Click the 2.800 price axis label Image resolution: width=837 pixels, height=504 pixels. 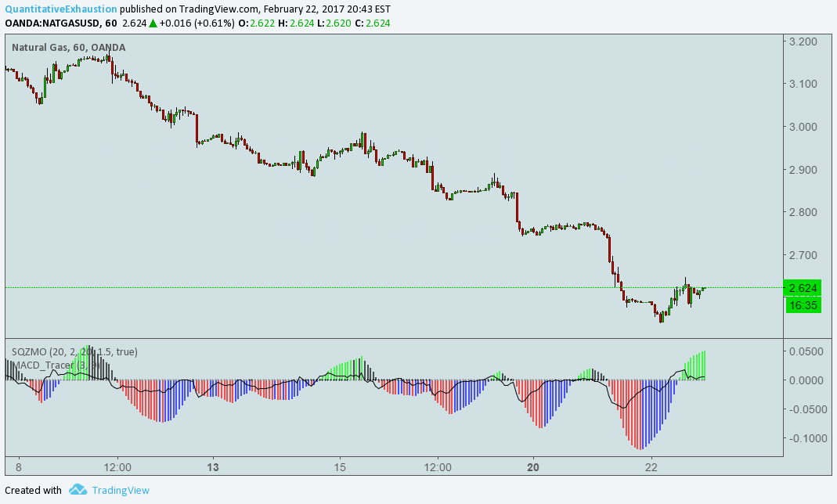pyautogui.click(x=803, y=212)
